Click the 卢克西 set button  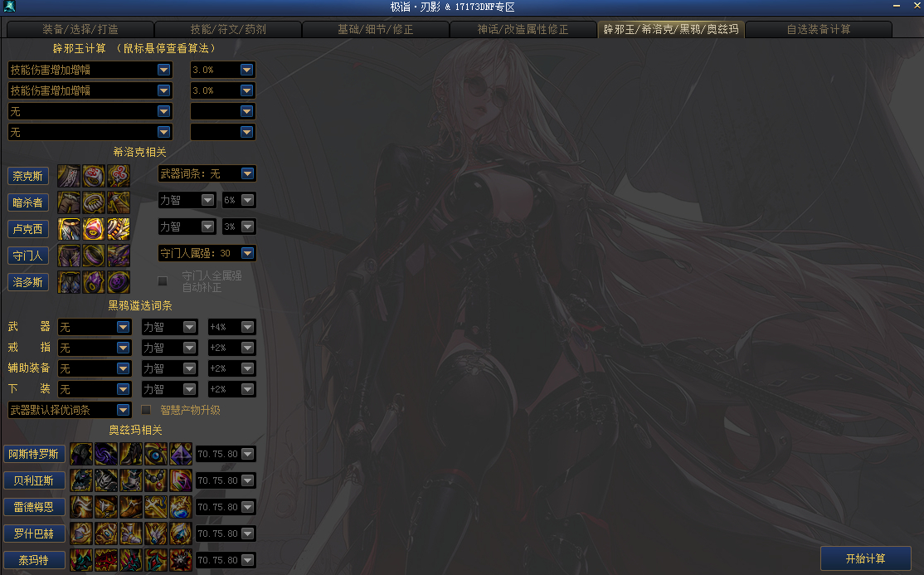coord(27,229)
